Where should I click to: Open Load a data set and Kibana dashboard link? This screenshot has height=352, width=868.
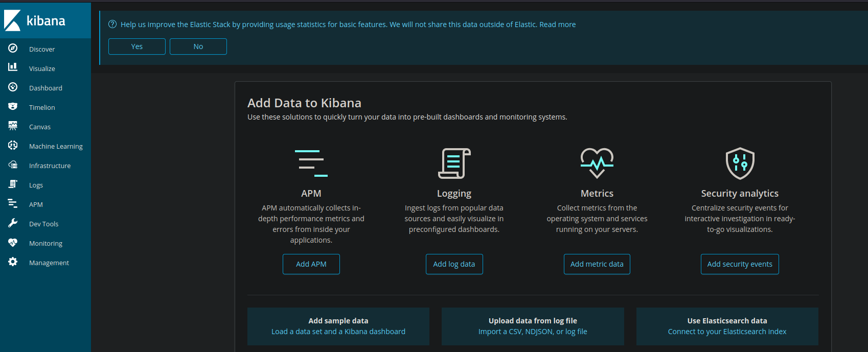coord(338,332)
